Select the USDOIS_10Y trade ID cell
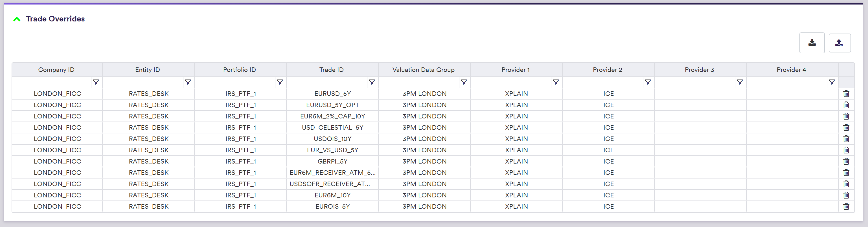868x227 pixels. [x=332, y=139]
